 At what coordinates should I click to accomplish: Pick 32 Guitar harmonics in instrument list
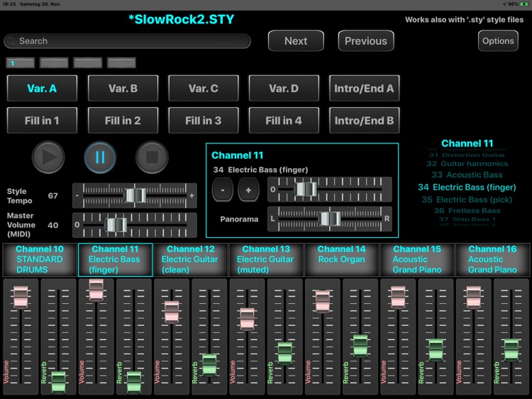click(467, 164)
